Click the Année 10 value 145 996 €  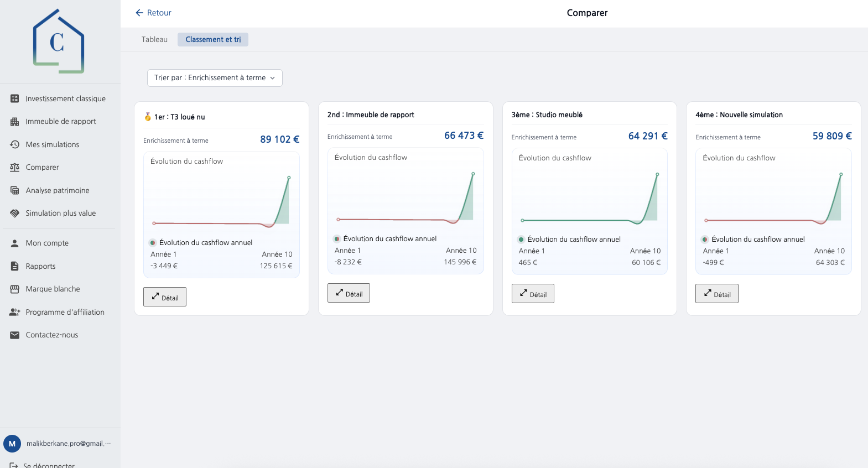460,262
